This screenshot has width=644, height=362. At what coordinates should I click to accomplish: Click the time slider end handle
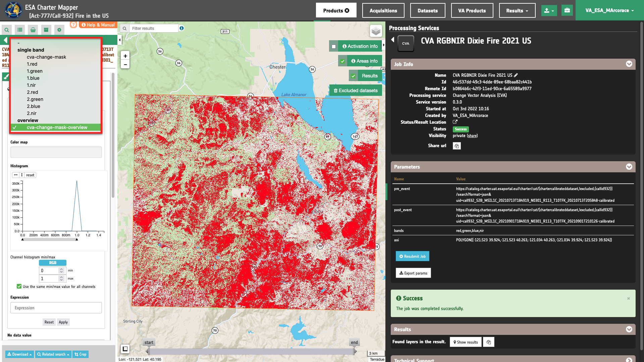pos(355,351)
